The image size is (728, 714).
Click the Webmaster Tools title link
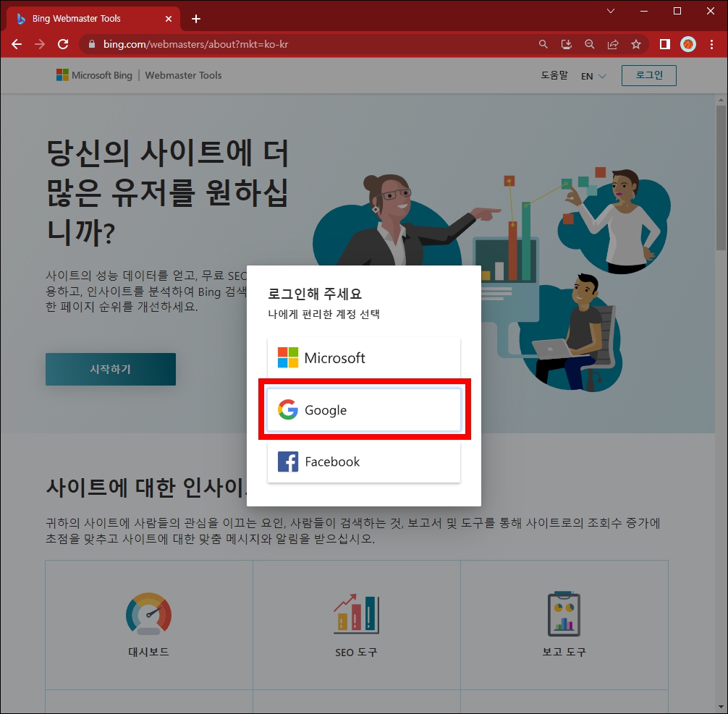click(x=182, y=75)
